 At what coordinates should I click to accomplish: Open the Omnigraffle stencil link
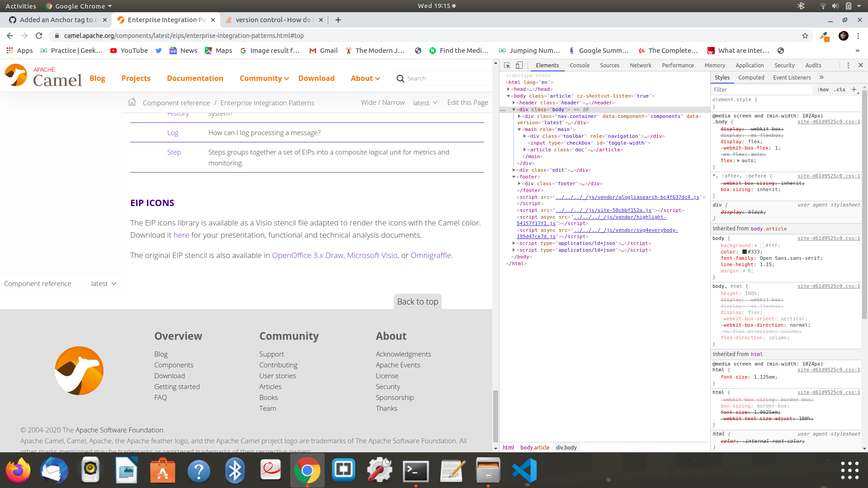430,255
